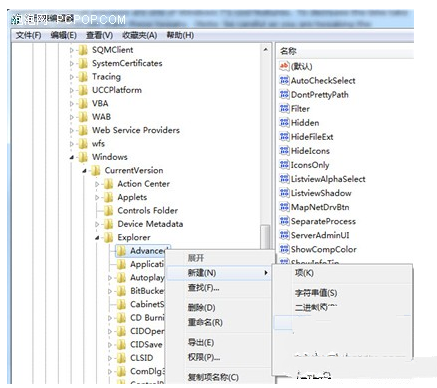Click the (默认) string value icon
Viewport: 437px width, 388px height.
(284, 66)
